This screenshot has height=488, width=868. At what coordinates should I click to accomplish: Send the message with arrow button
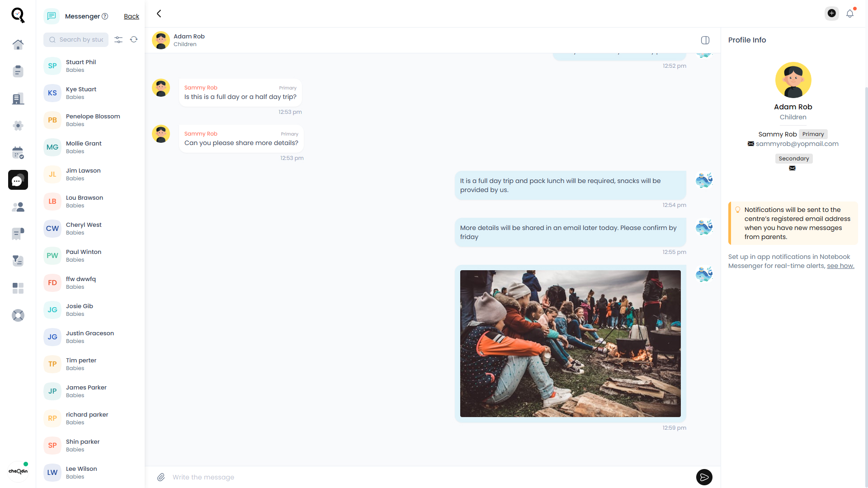[x=704, y=477]
